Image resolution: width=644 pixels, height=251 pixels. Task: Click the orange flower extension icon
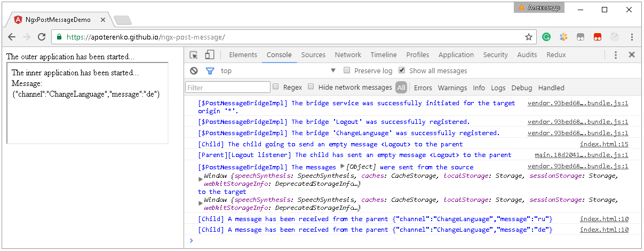563,37
